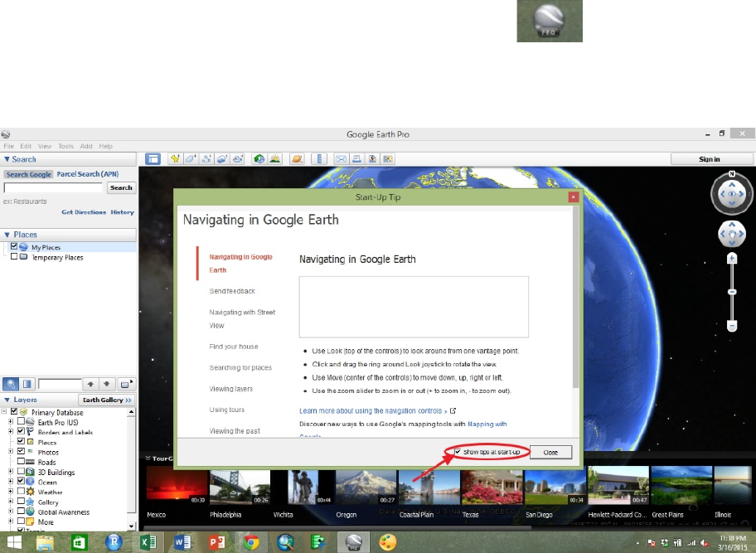Click the panel-split icon beside the magnifier
Viewport: 756px width, 553px height.
tap(27, 384)
